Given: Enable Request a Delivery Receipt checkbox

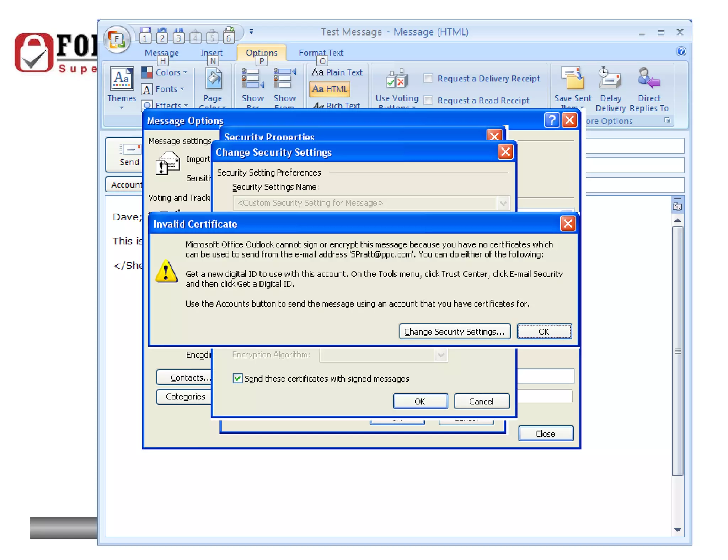Looking at the screenshot, I should 428,78.
